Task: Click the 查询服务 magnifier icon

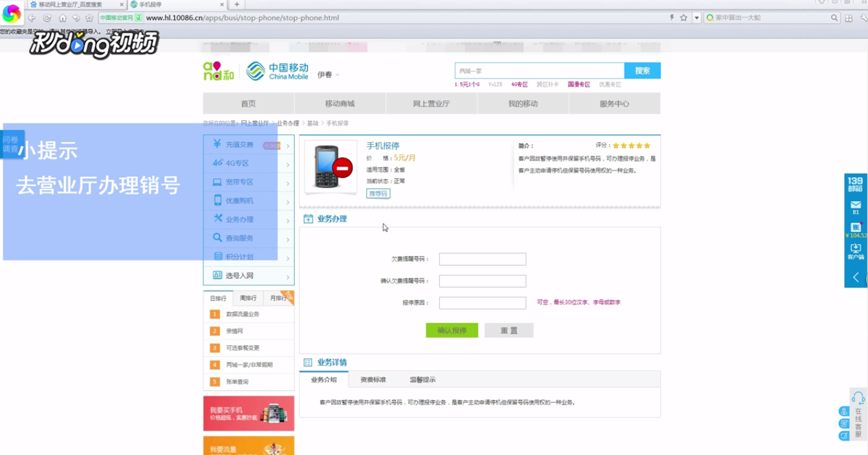Action: [x=218, y=238]
